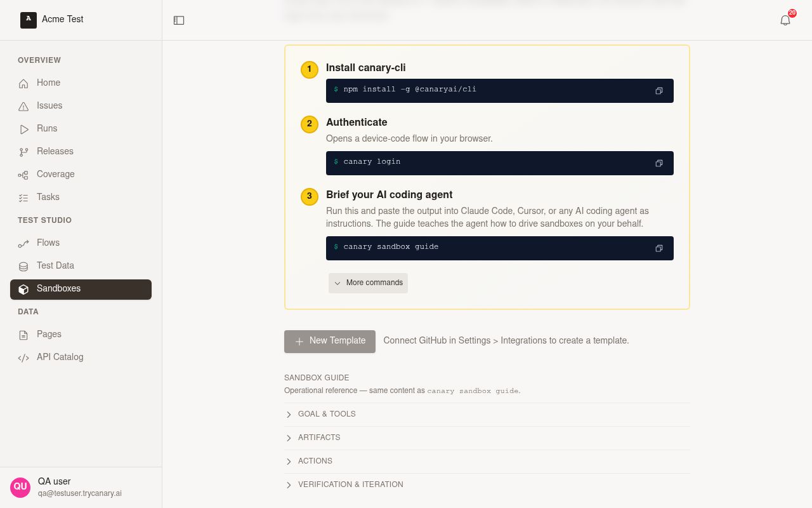The height and width of the screenshot is (508, 812).
Task: Open Coverage from the sidebar
Action: [81, 174]
